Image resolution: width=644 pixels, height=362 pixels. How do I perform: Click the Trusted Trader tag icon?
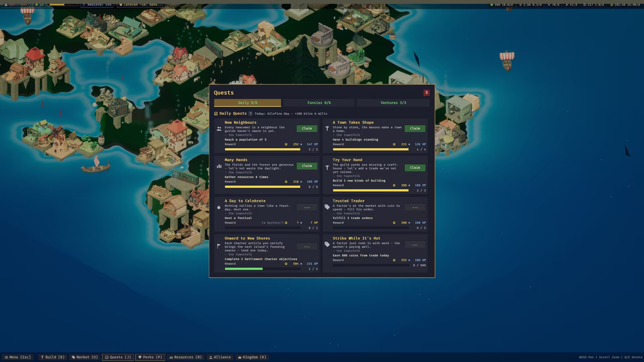click(327, 207)
